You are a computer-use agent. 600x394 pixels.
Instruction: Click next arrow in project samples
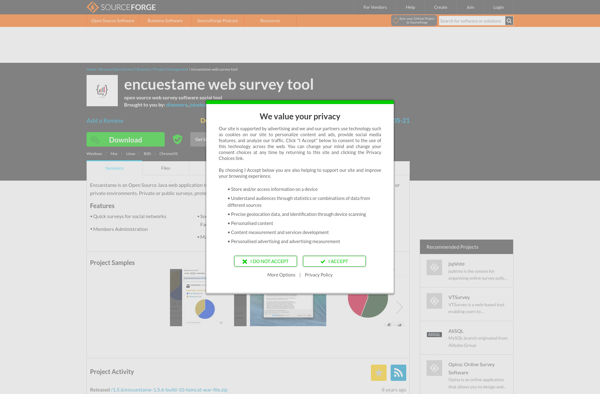(x=399, y=307)
